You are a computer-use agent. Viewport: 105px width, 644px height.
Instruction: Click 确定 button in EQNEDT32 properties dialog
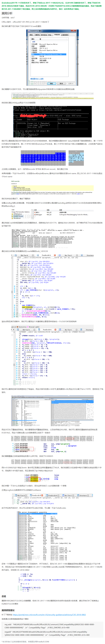[x=51, y=83]
